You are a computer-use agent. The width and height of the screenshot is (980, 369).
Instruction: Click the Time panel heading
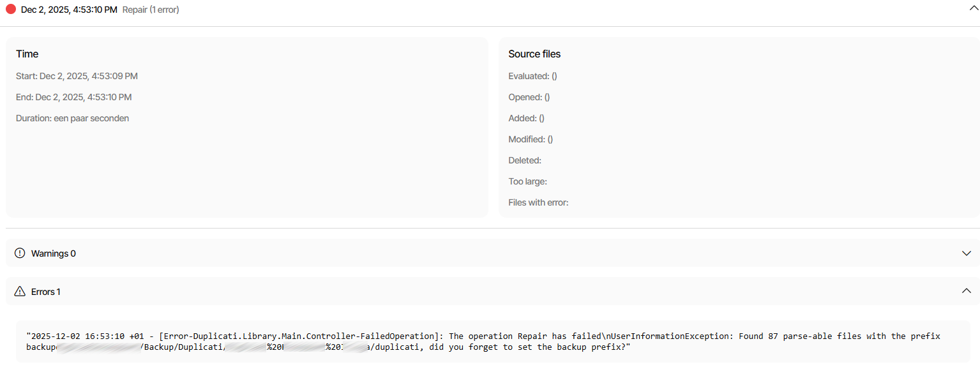coord(27,54)
